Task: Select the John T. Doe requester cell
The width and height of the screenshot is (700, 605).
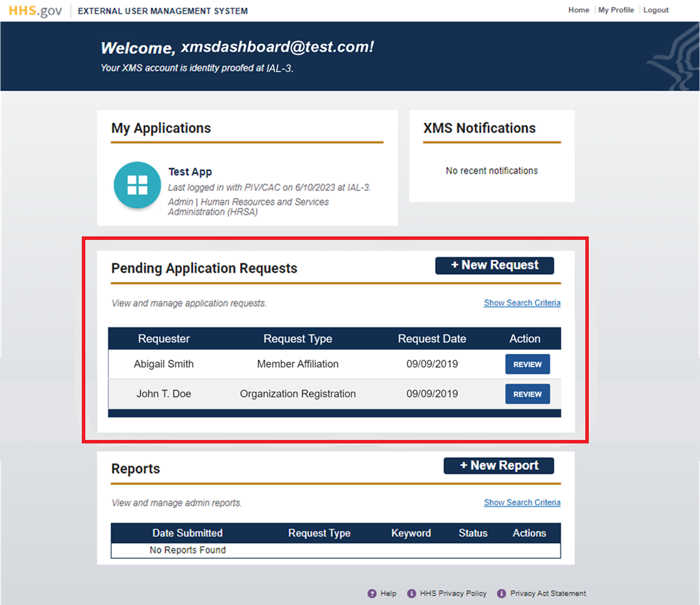Action: [164, 394]
